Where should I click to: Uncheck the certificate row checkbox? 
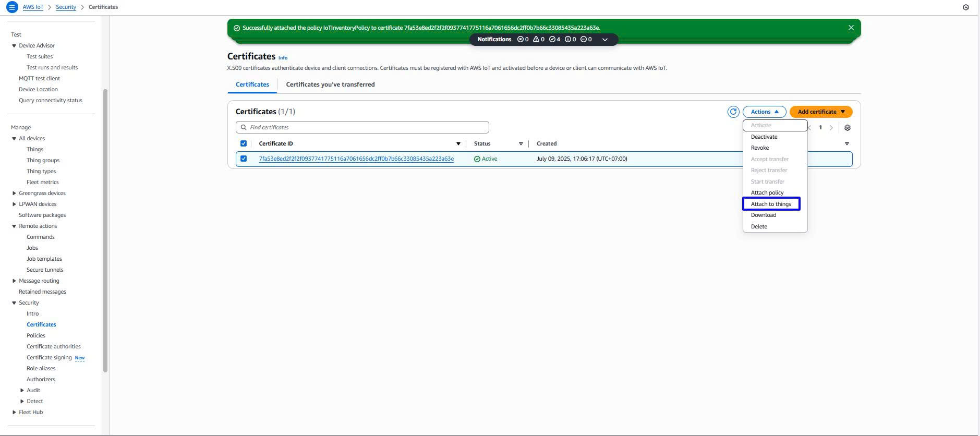[244, 159]
